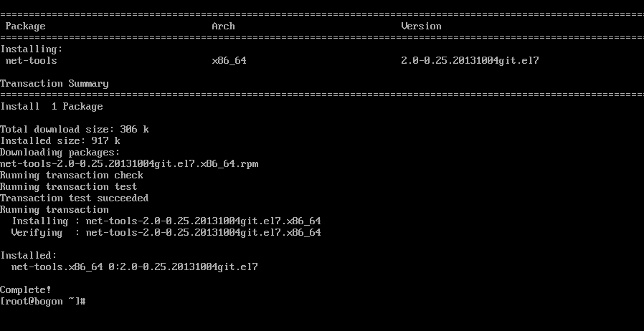Click the 'Running transaction check' line
644x331 pixels.
72,176
